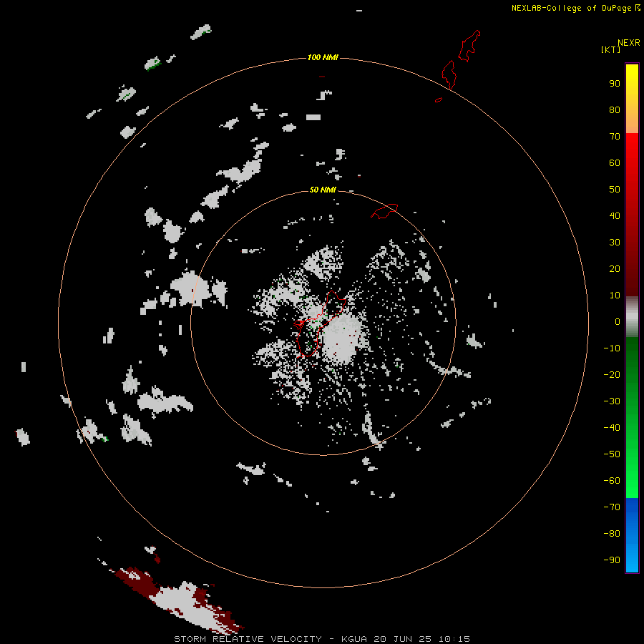Click the NEXR label above the color scale
Image resolution: width=644 pixels, height=644 pixels.
tap(628, 43)
